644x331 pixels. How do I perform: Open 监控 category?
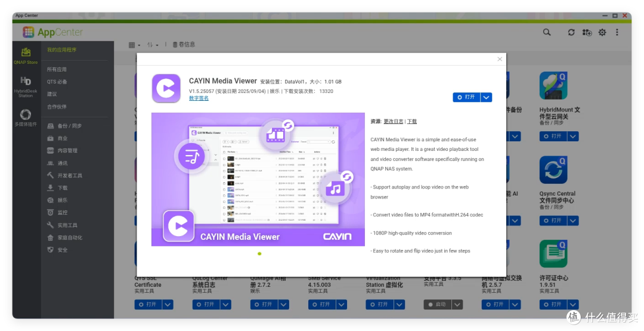point(57,212)
